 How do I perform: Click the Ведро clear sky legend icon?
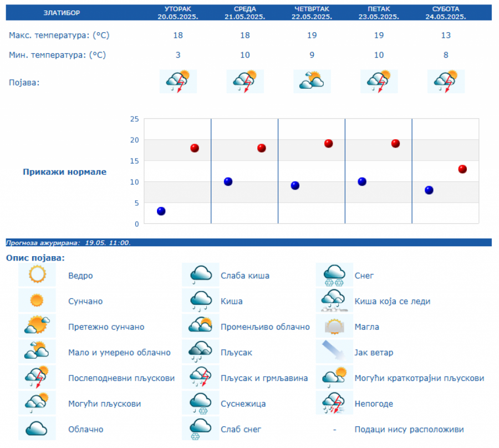tap(37, 274)
